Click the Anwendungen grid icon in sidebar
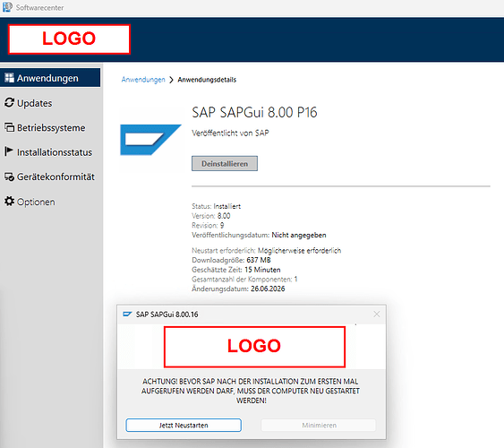Viewport: 504px width, 448px height. (9, 78)
